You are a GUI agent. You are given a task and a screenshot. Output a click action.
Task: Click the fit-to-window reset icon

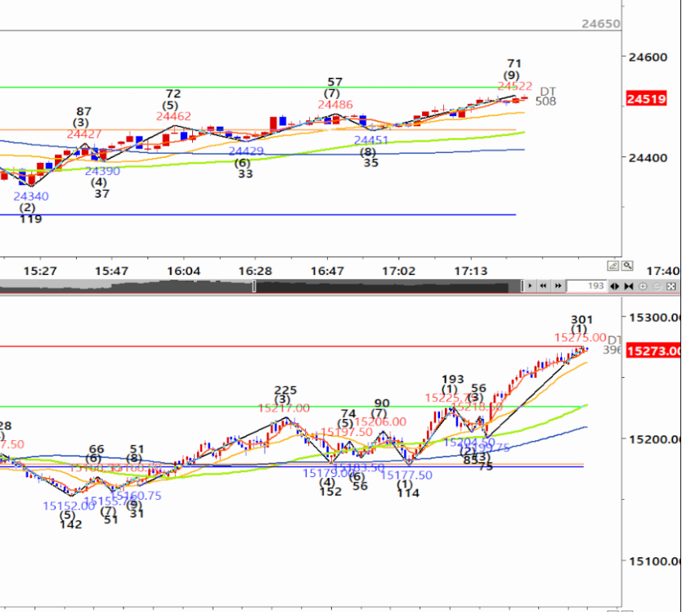pyautogui.click(x=671, y=286)
